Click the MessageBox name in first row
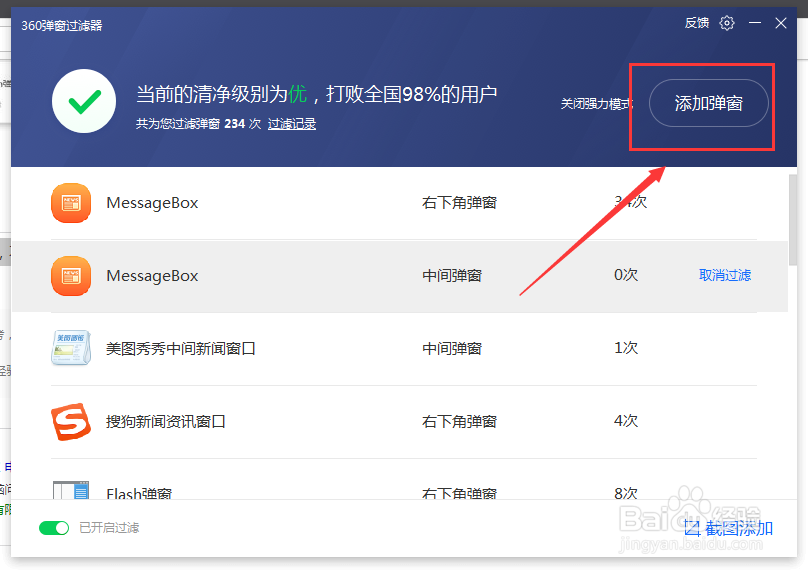 152,203
